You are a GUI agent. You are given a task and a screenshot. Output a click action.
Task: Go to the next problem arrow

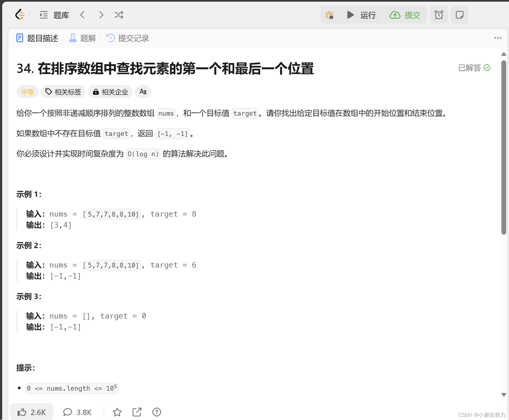[x=101, y=15]
